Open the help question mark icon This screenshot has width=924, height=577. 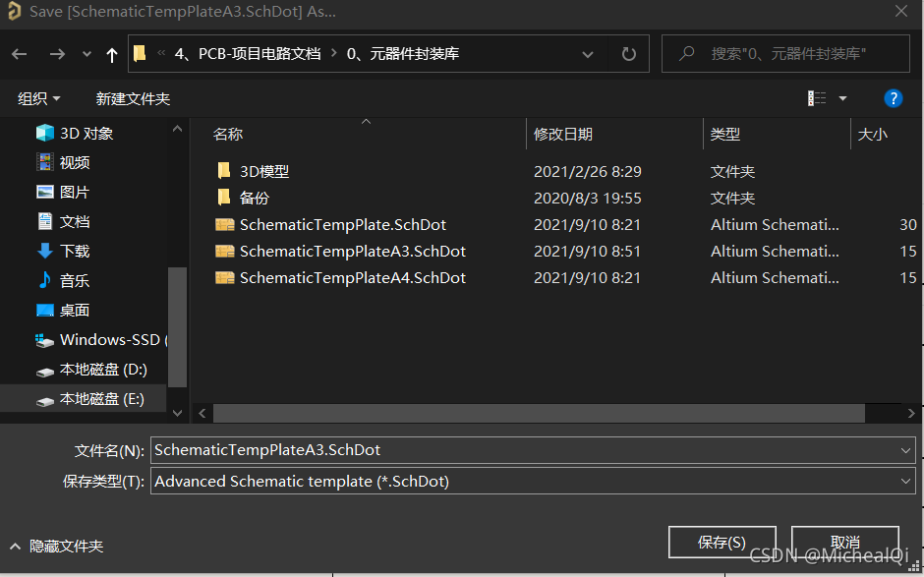coord(893,98)
